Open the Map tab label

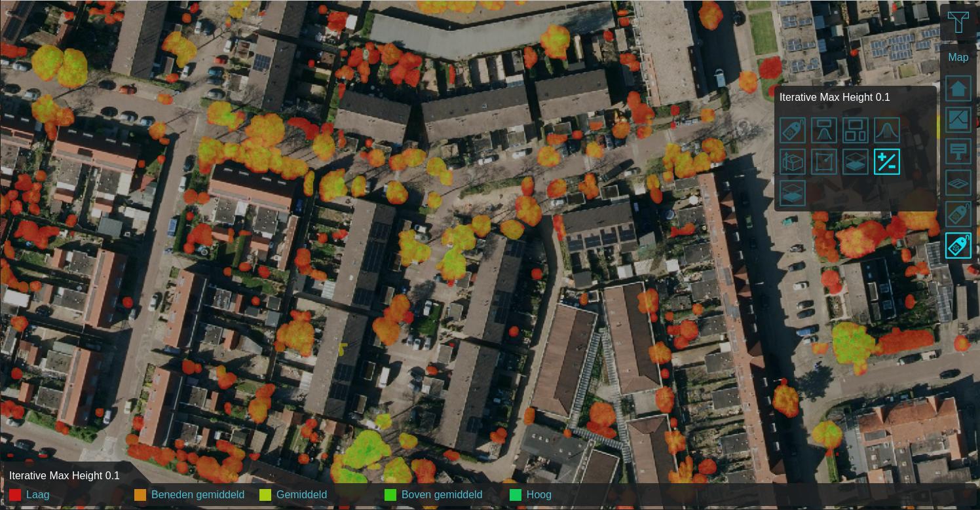click(x=958, y=58)
